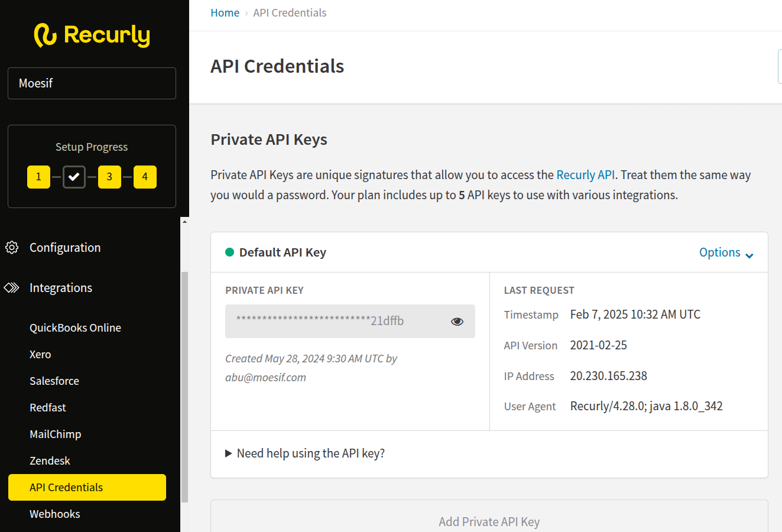Click the Configuration gear icon
Screen dimensions: 782x532
point(12,247)
